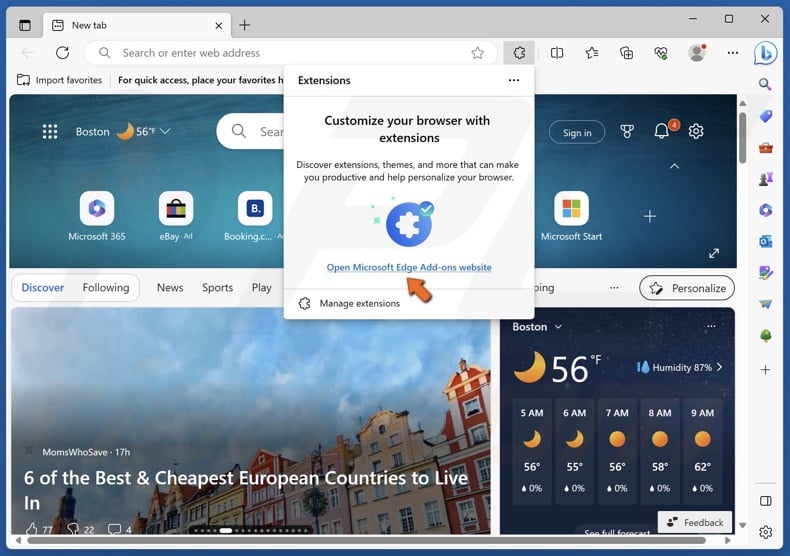Launch Bing Copilot sidebar button
The image size is (790, 556).
pos(765,52)
